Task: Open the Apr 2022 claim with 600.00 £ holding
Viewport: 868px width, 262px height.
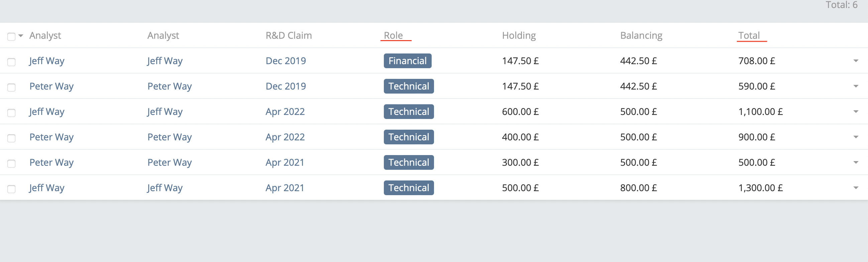Action: tap(285, 112)
